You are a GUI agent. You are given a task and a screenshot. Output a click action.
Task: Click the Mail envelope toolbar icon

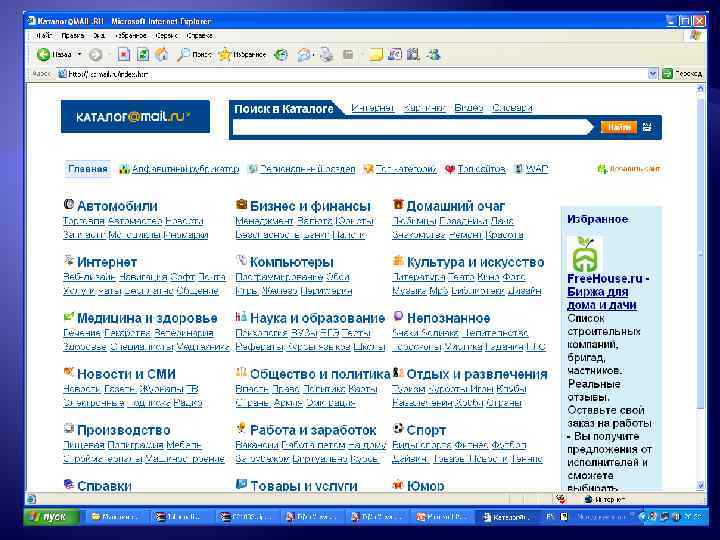pyautogui.click(x=303, y=55)
